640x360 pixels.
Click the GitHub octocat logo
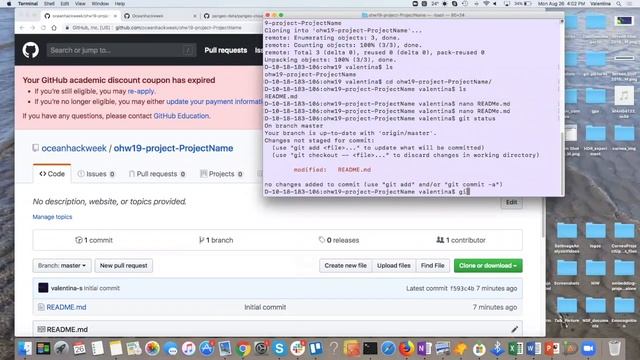point(31,50)
